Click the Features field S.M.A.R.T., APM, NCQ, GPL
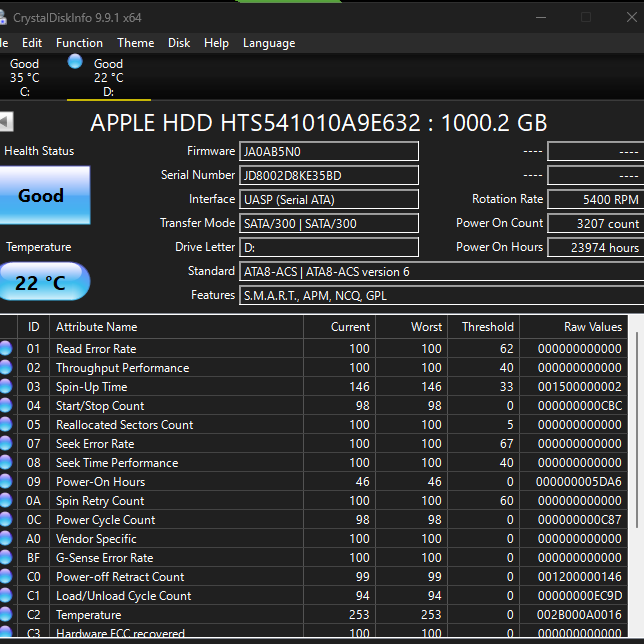The height and width of the screenshot is (644, 644). (442, 296)
